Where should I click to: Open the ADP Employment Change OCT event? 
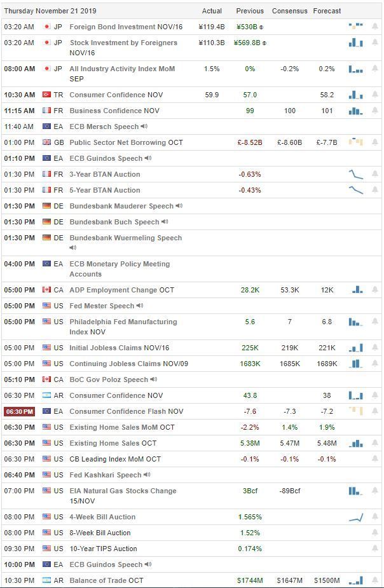coord(121,290)
